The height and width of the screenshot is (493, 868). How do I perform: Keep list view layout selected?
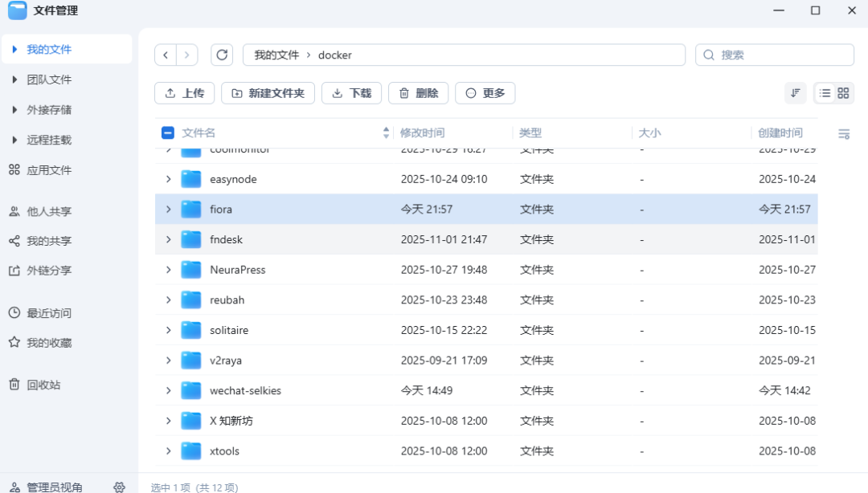pyautogui.click(x=825, y=92)
